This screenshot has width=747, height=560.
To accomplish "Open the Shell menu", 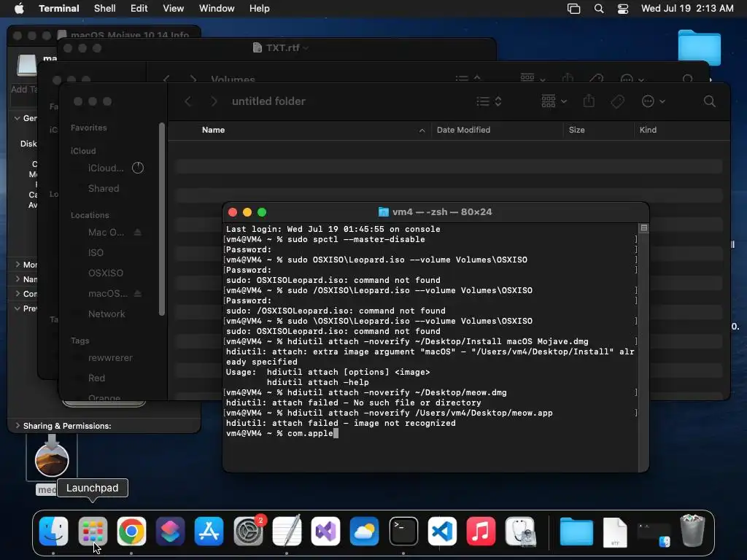I will 105,9.
